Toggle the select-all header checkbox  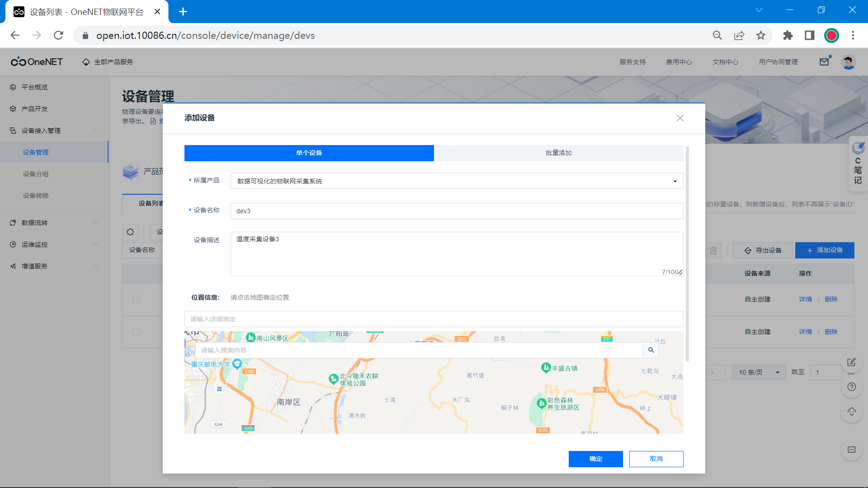click(136, 273)
